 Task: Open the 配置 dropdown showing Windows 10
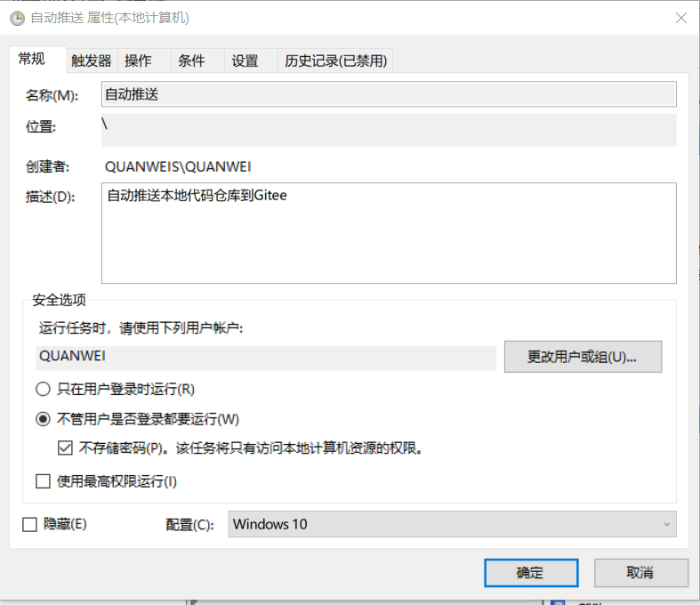[x=452, y=524]
